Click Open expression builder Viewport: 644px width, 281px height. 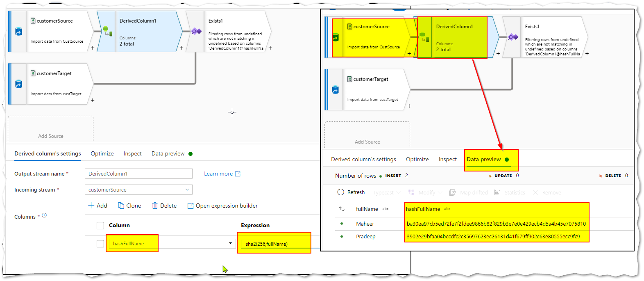pos(222,206)
